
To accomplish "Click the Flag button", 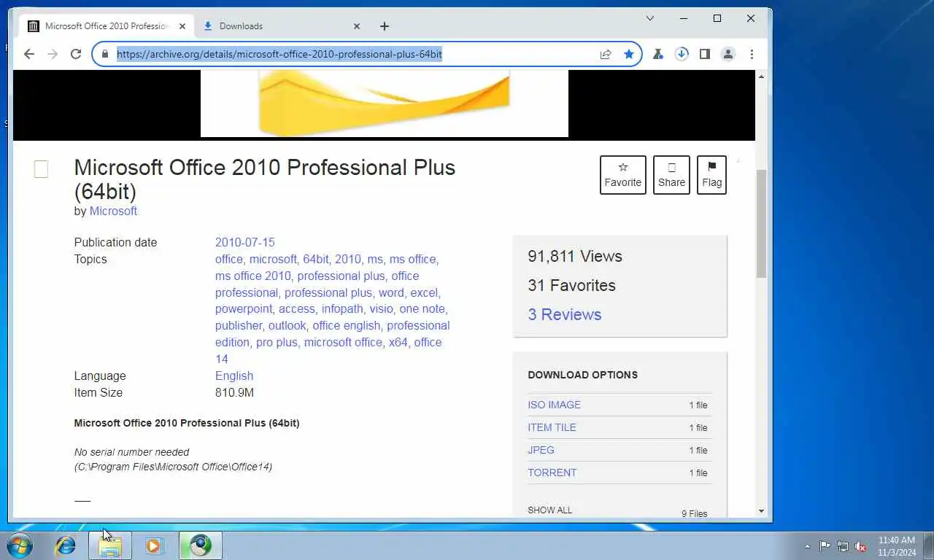I will click(x=711, y=175).
